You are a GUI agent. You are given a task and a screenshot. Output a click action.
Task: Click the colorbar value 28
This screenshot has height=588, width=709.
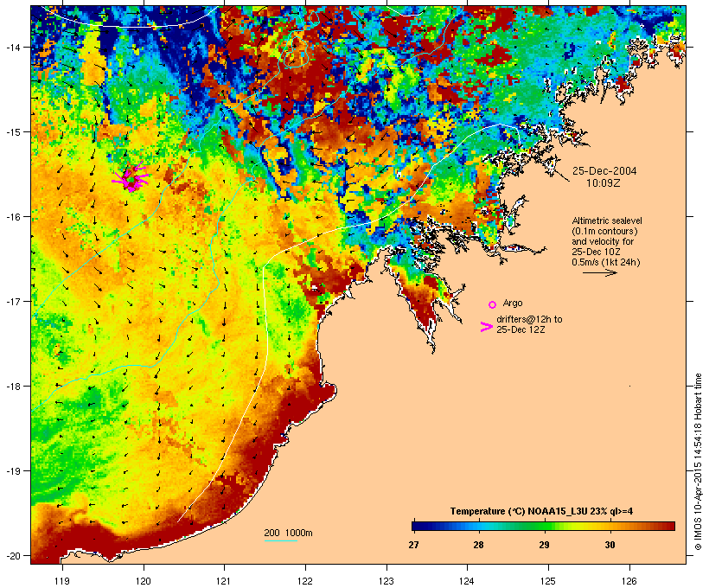(478, 545)
